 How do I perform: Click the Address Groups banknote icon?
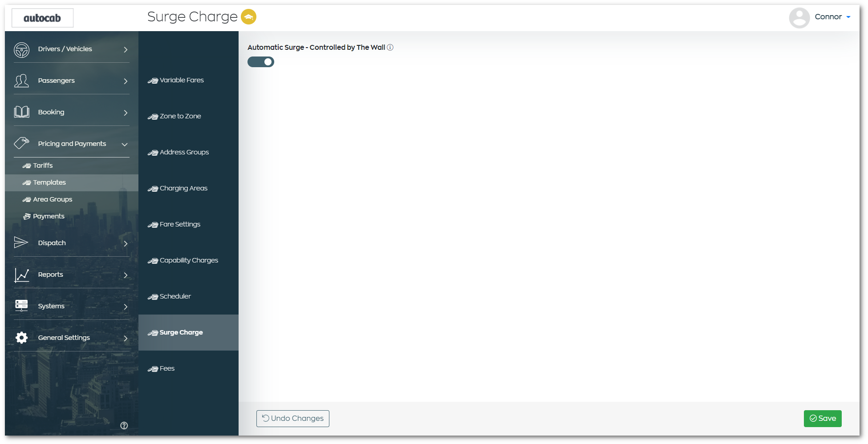click(153, 153)
